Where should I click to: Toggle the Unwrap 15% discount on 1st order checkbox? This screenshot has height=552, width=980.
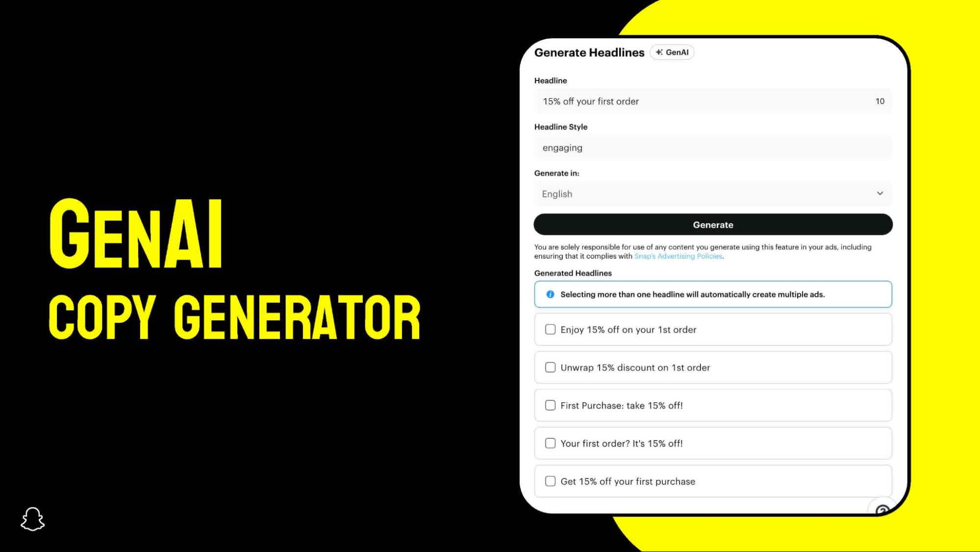[x=551, y=368]
